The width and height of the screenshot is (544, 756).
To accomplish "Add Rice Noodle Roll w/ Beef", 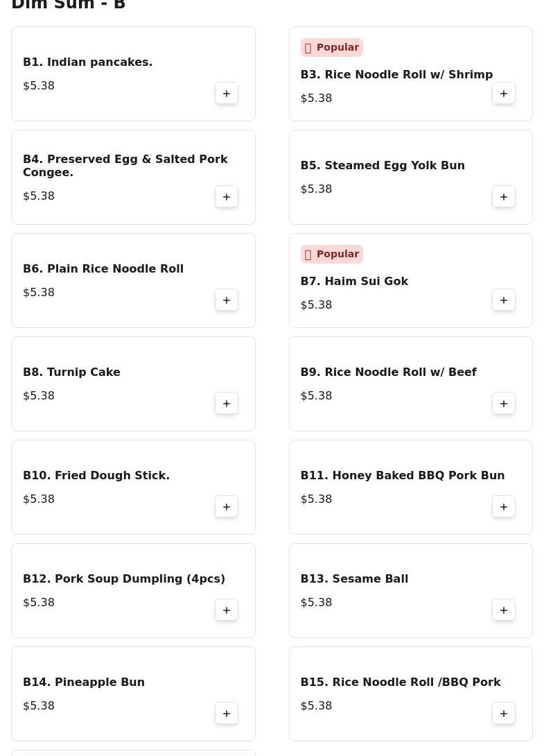I will point(504,404).
